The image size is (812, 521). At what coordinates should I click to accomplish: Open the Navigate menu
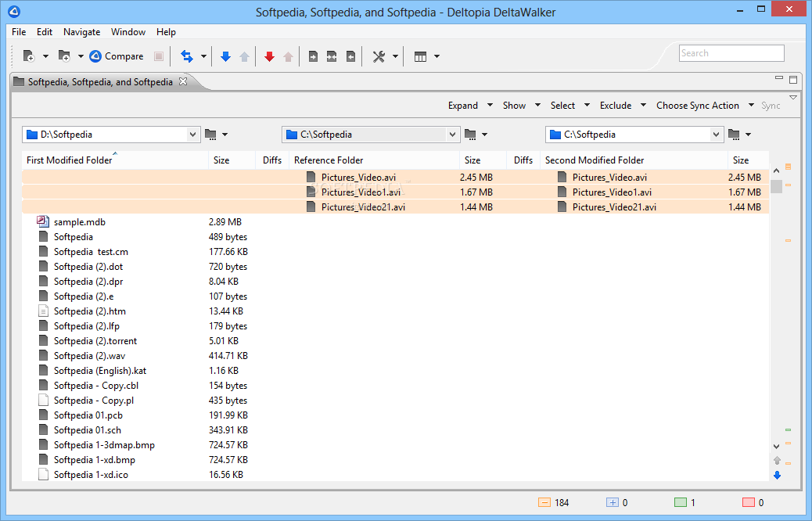click(x=82, y=32)
